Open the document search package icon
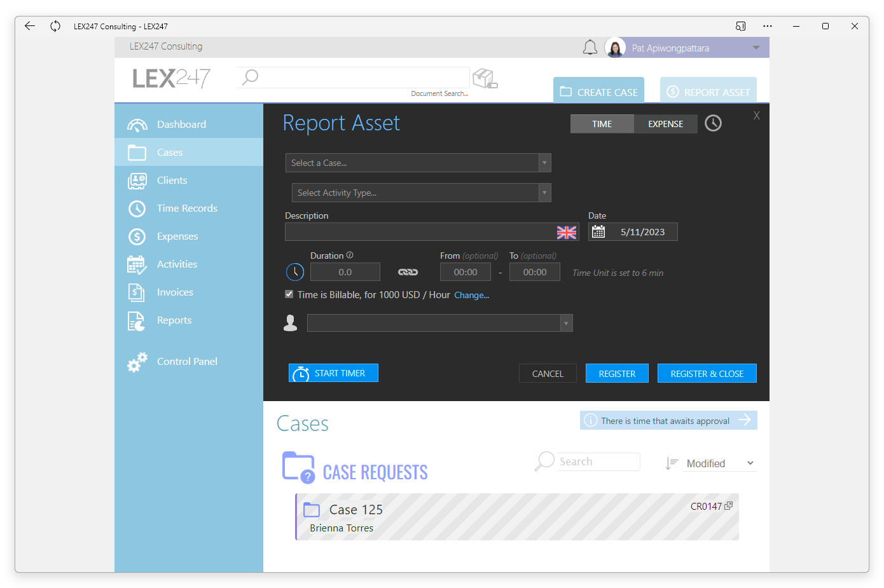This screenshot has width=884, height=588. pyautogui.click(x=485, y=79)
